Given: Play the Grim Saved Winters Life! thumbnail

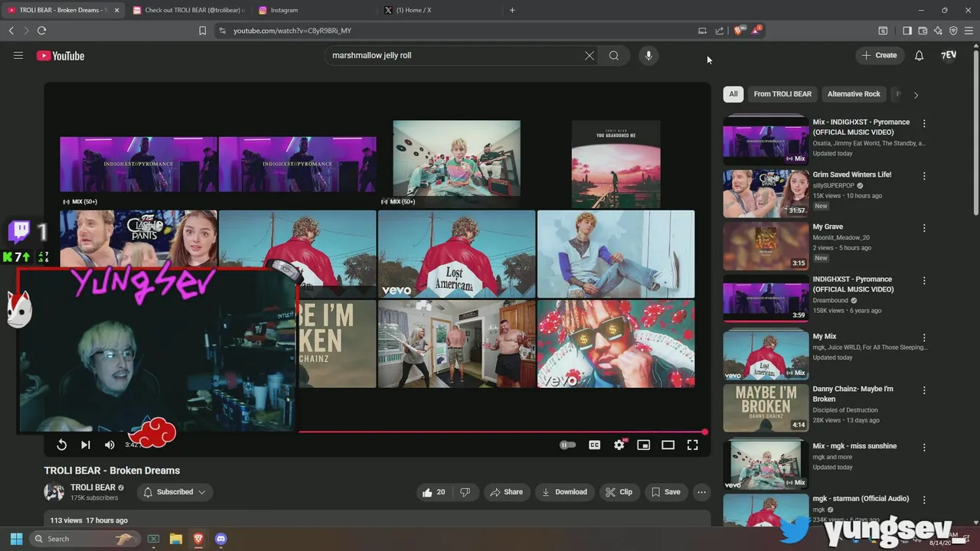Looking at the screenshot, I should click(766, 193).
